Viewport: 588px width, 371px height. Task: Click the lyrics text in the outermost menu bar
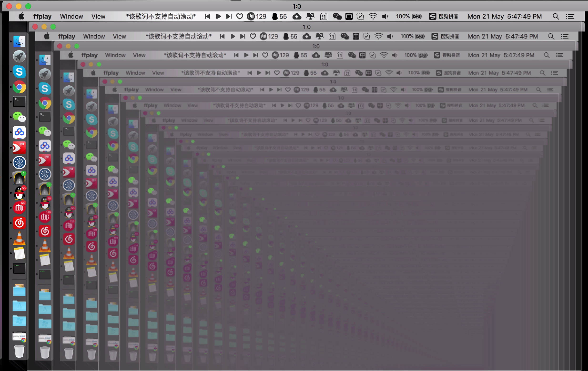161,16
